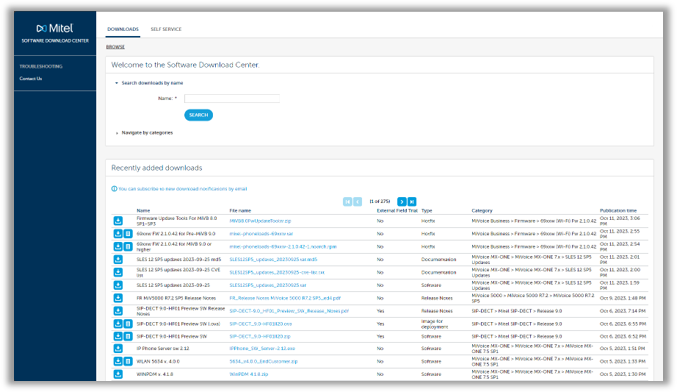
Task: Open document icon for WLAN 5634 v. 4.0.0
Action: coord(128,361)
